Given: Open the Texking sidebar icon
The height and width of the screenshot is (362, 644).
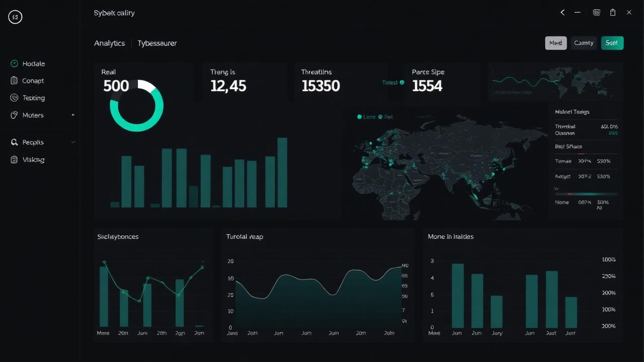Looking at the screenshot, I should (x=14, y=98).
